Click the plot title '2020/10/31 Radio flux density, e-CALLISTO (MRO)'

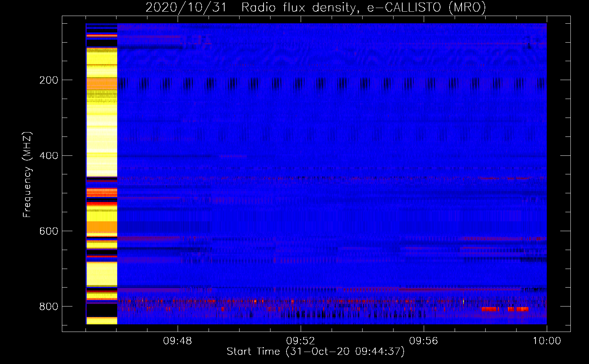316,7
